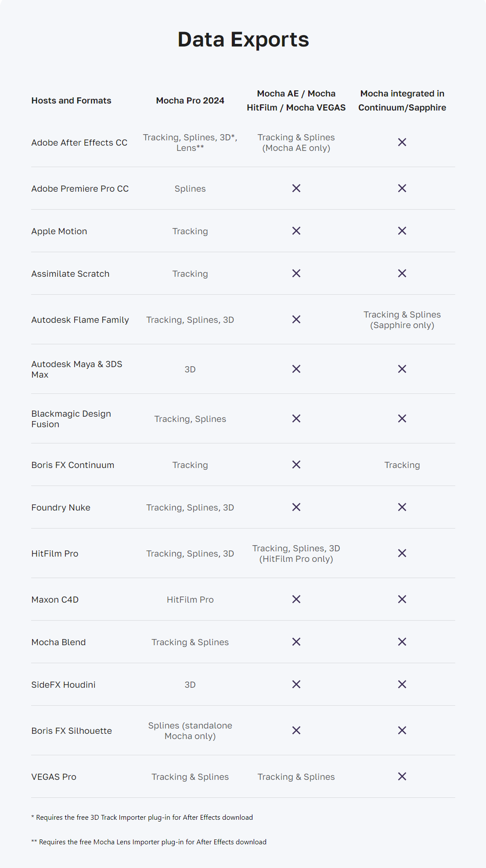Click the Boris FX Continuum row label
Screen dimensions: 486x868
pyautogui.click(x=72, y=465)
